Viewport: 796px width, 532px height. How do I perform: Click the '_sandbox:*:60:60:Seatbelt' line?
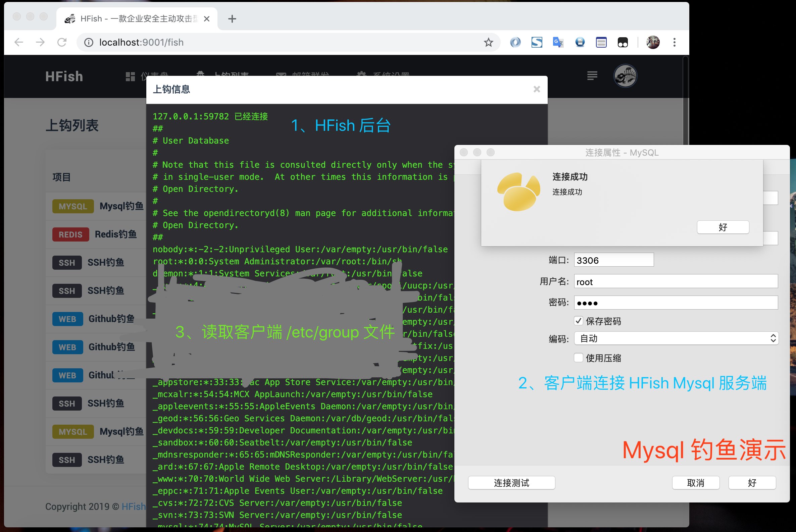(x=283, y=442)
